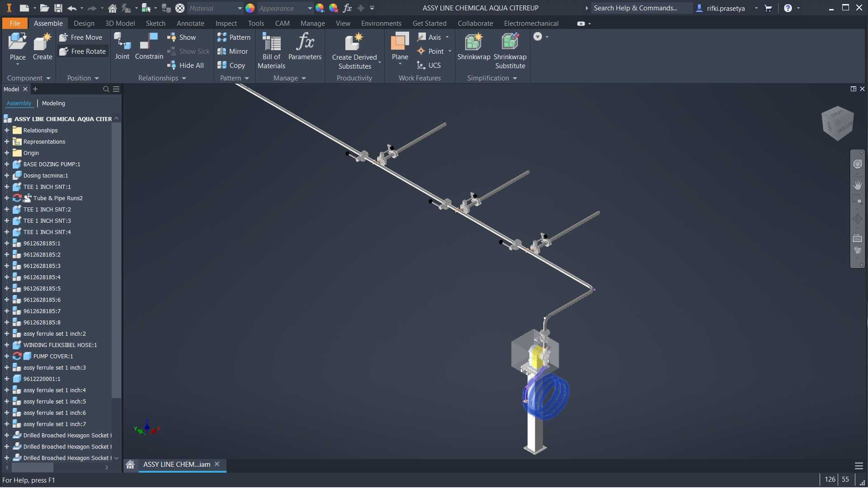Viewport: 868px width, 488px height.
Task: Click the ViewCube in viewport
Action: pyautogui.click(x=838, y=123)
